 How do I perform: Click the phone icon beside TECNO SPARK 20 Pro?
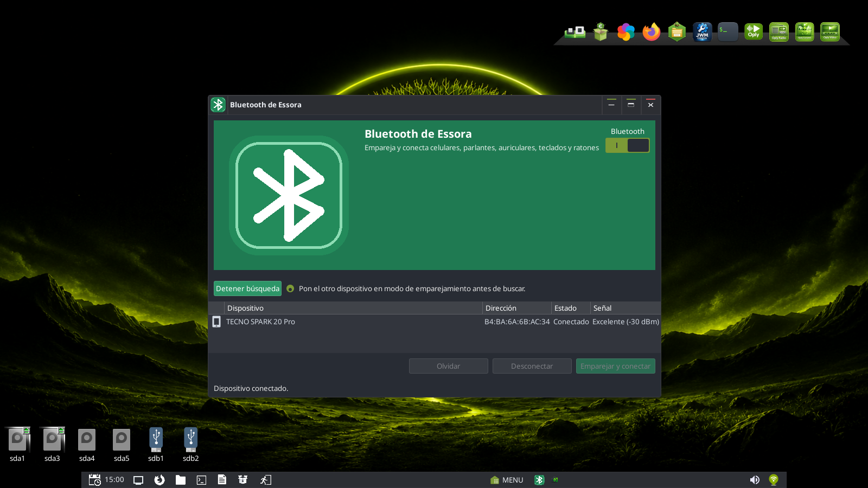pyautogui.click(x=216, y=322)
